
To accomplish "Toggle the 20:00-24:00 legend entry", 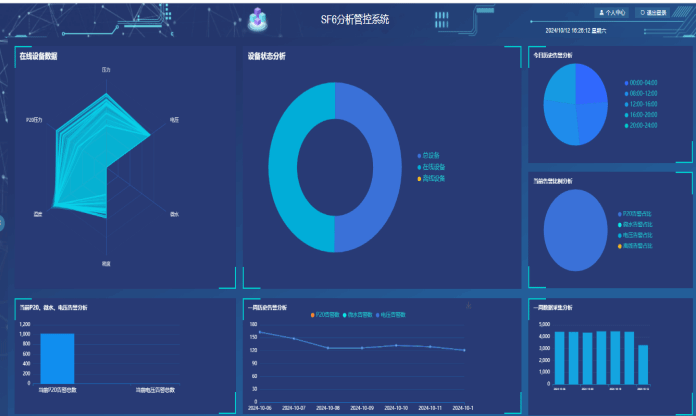I will click(640, 126).
